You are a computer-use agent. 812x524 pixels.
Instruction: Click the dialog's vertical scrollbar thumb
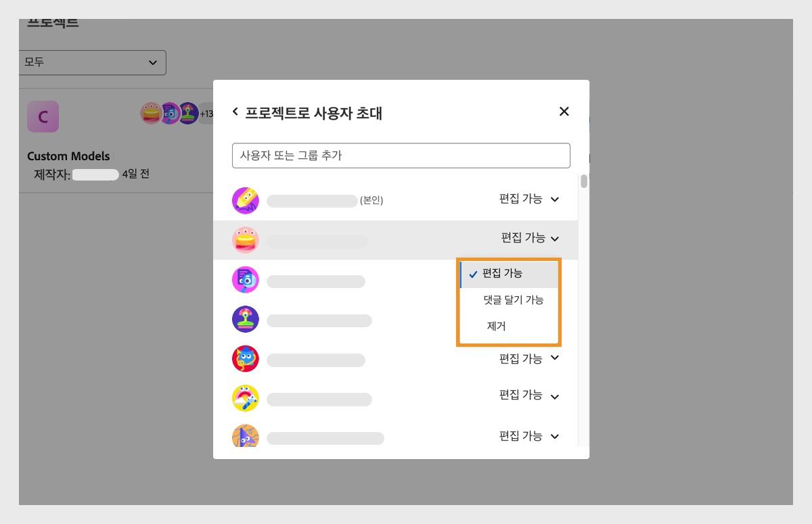(x=584, y=181)
